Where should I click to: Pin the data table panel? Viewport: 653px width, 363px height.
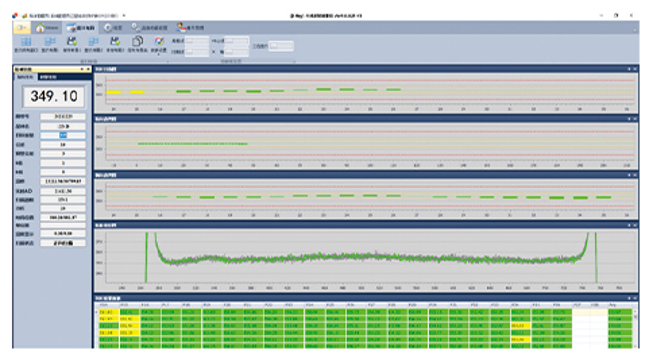629,298
